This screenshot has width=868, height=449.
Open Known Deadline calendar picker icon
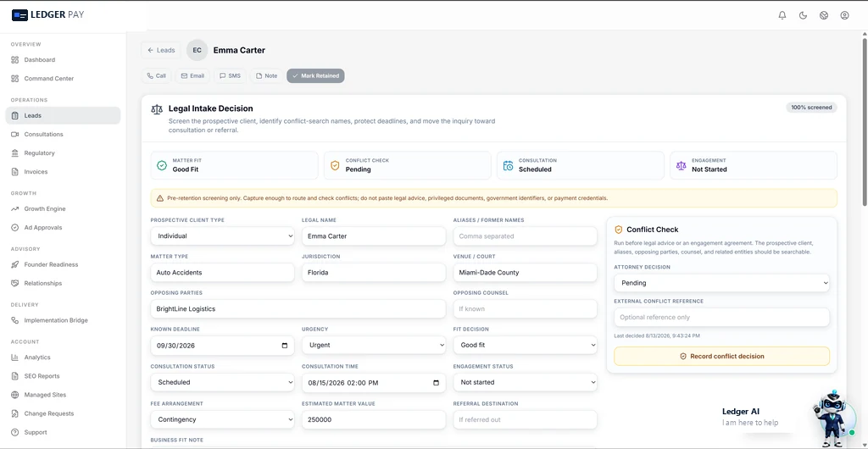285,346
